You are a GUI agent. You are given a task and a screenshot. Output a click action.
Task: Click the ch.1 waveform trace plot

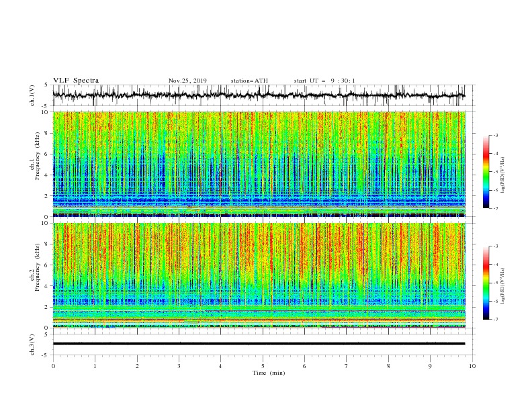259,95
